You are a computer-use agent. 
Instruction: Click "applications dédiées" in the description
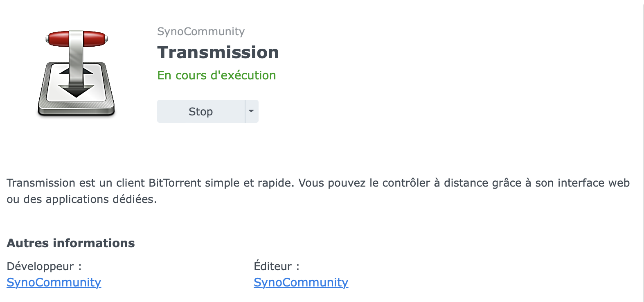pyautogui.click(x=101, y=199)
